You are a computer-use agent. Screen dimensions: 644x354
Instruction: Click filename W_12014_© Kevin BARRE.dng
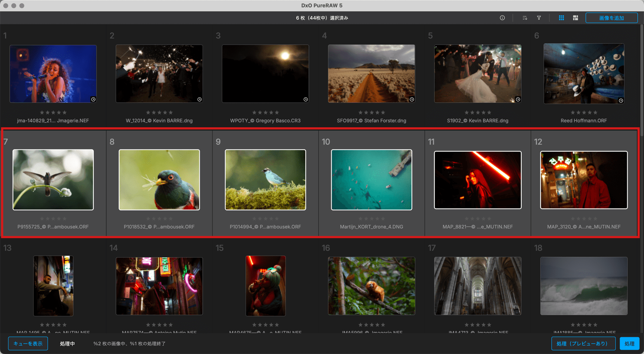click(159, 121)
